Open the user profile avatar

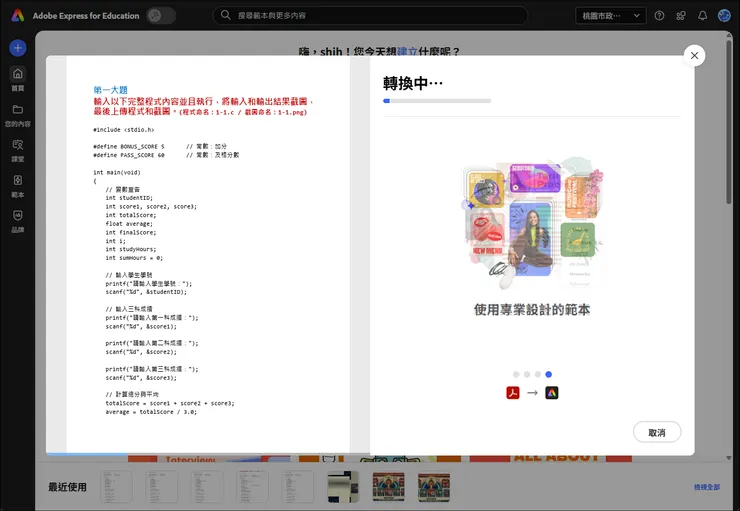point(724,16)
